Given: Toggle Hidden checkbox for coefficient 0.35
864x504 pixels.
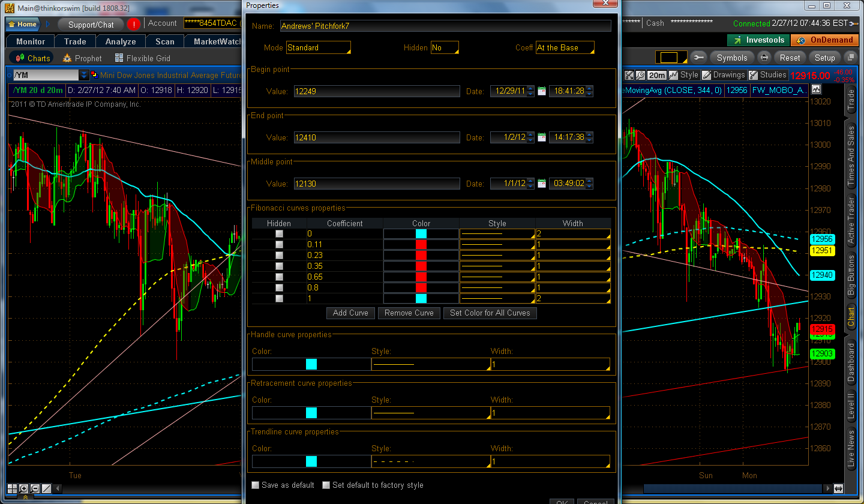Looking at the screenshot, I should [x=279, y=266].
